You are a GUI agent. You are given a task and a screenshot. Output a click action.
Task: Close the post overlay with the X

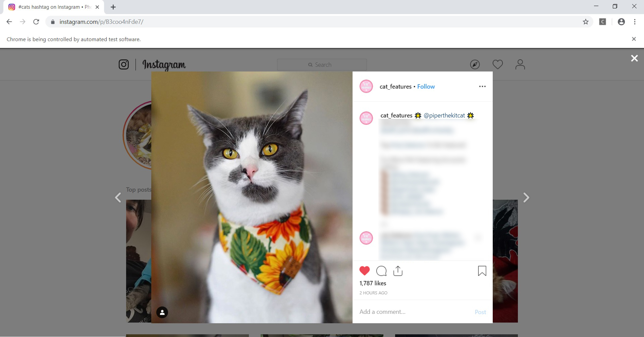point(634,58)
